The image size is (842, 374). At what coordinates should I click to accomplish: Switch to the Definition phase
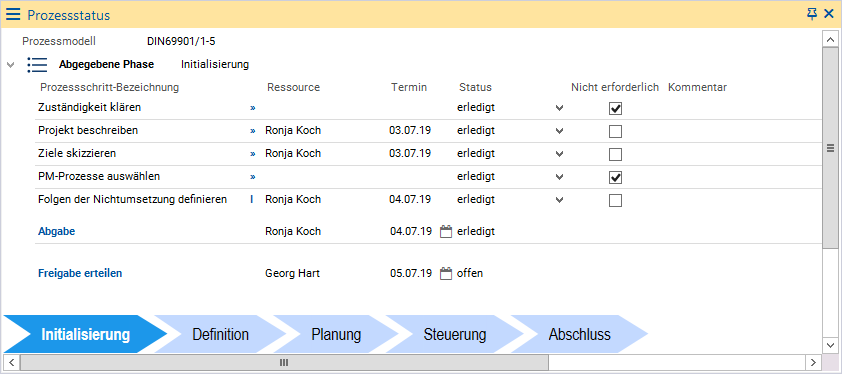coord(220,334)
